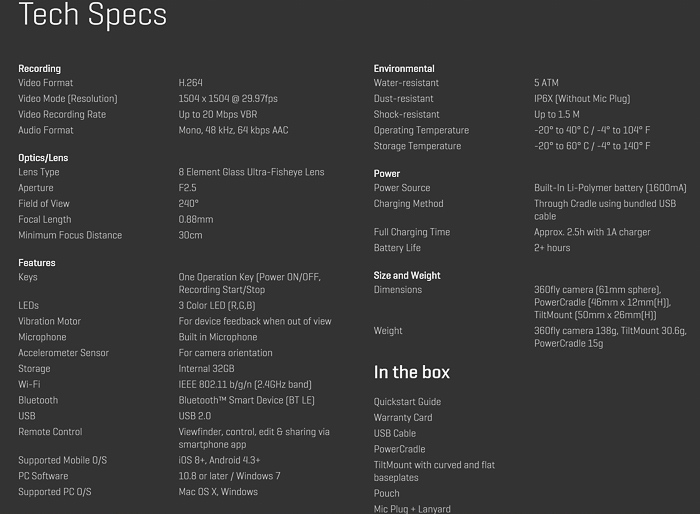Select the Size and Weight heading
Image resolution: width=700 pixels, height=514 pixels.
(x=407, y=276)
